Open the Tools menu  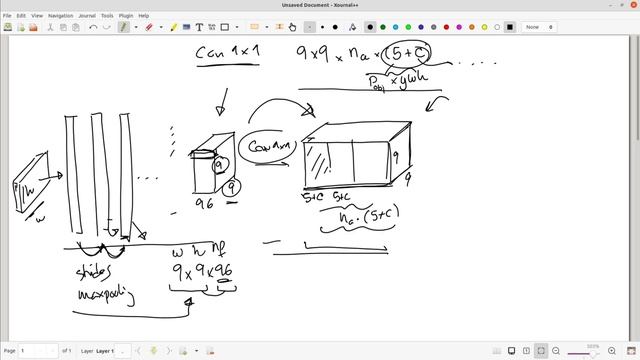tap(107, 16)
